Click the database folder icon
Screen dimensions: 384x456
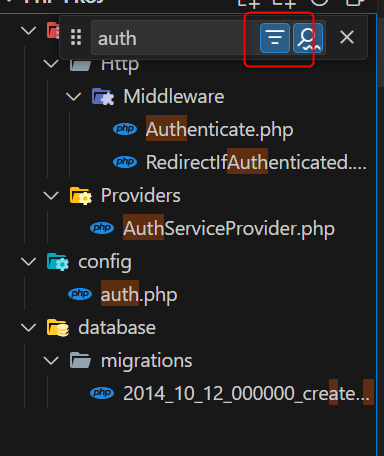(58, 328)
